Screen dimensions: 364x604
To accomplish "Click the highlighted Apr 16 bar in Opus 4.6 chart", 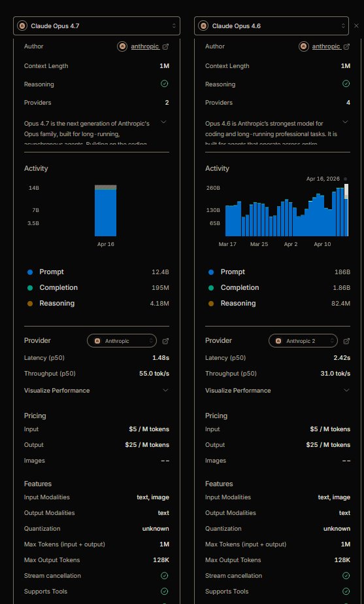I will pyautogui.click(x=346, y=210).
